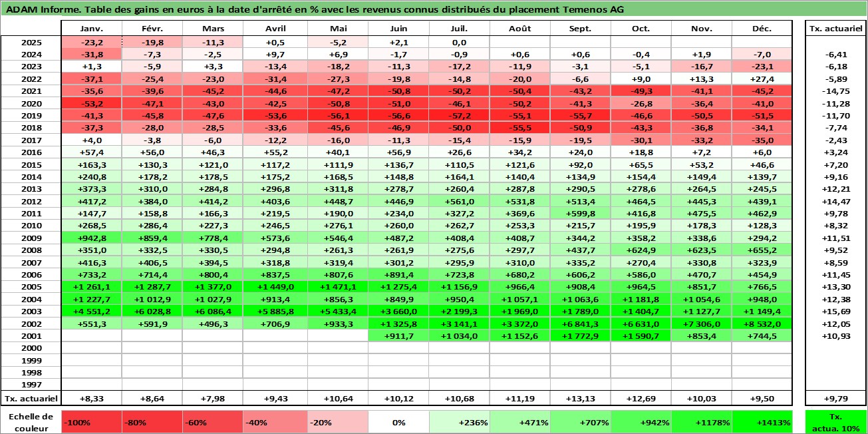Viewport: 868px width, 434px height.
Task: Click the 'Tx. actuariel' header at top right
Action: pos(835,29)
